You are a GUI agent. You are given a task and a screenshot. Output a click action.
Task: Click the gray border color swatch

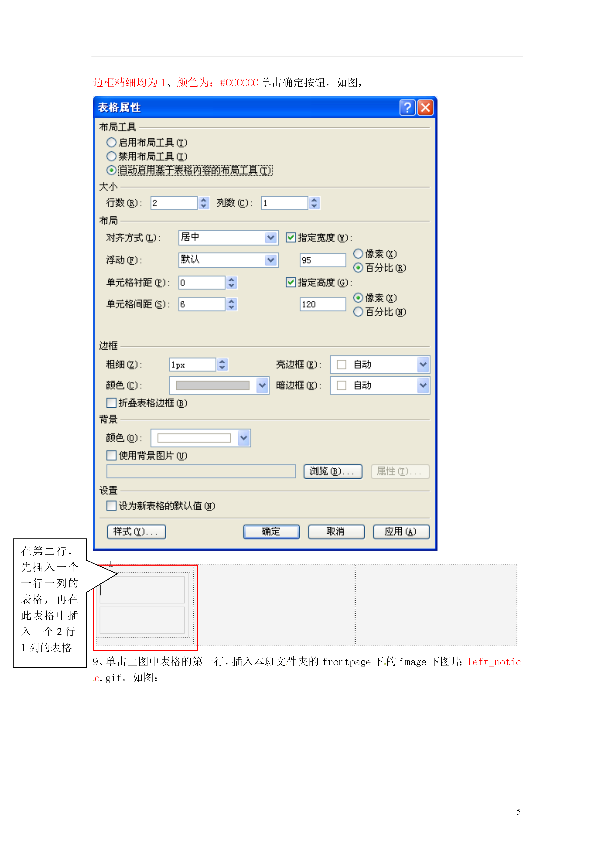click(x=213, y=385)
